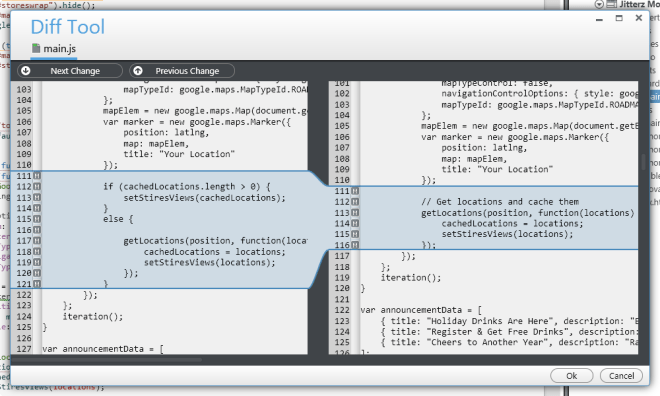Minimize the Diff Tool window
660x396 pixels.
click(599, 19)
